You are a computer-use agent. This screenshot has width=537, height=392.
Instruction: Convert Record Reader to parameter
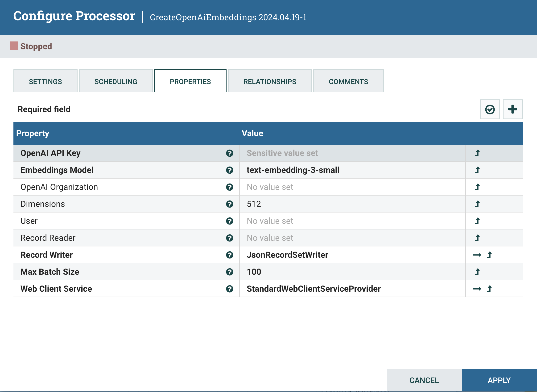point(477,238)
